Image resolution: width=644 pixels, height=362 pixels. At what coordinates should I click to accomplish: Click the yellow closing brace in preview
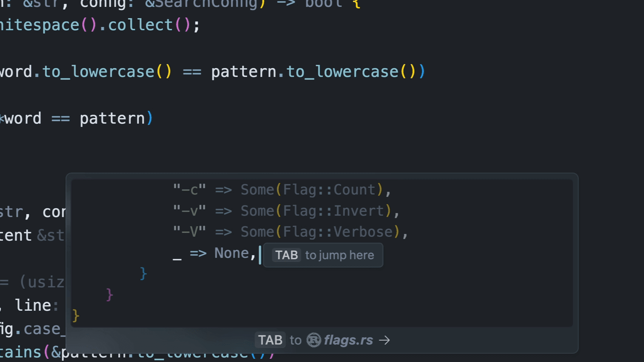click(76, 316)
